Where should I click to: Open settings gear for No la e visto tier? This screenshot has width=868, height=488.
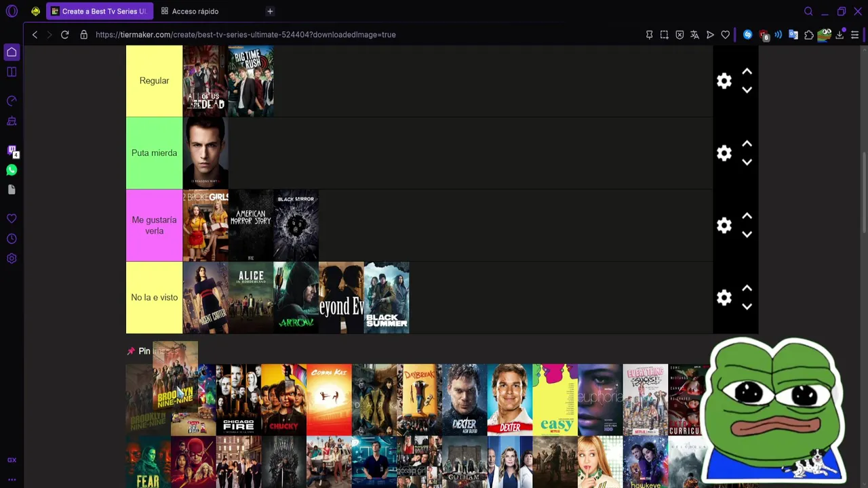[724, 298]
